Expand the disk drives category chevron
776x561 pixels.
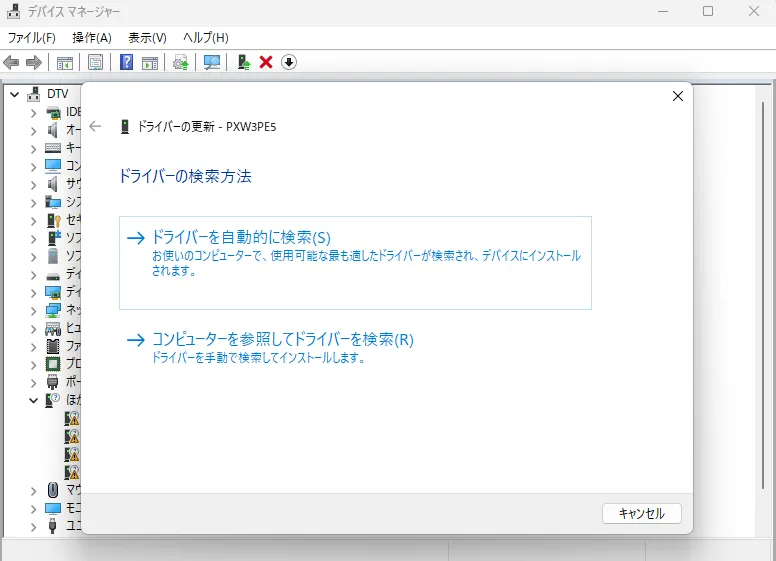(x=33, y=276)
